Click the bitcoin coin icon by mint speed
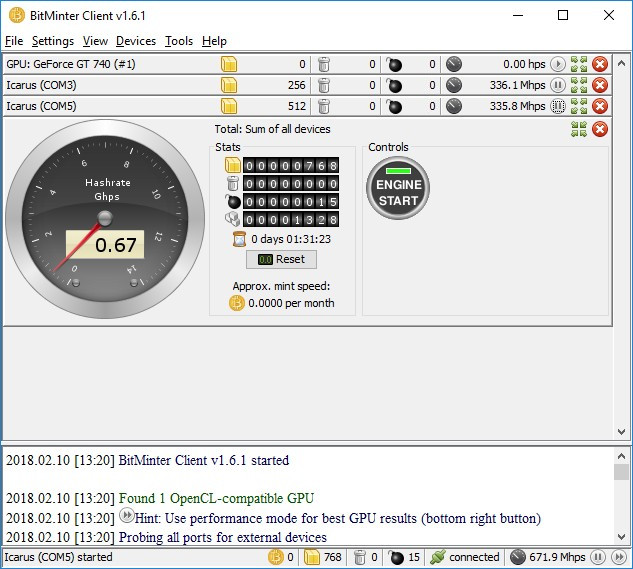The height and width of the screenshot is (569, 633). pos(237,303)
